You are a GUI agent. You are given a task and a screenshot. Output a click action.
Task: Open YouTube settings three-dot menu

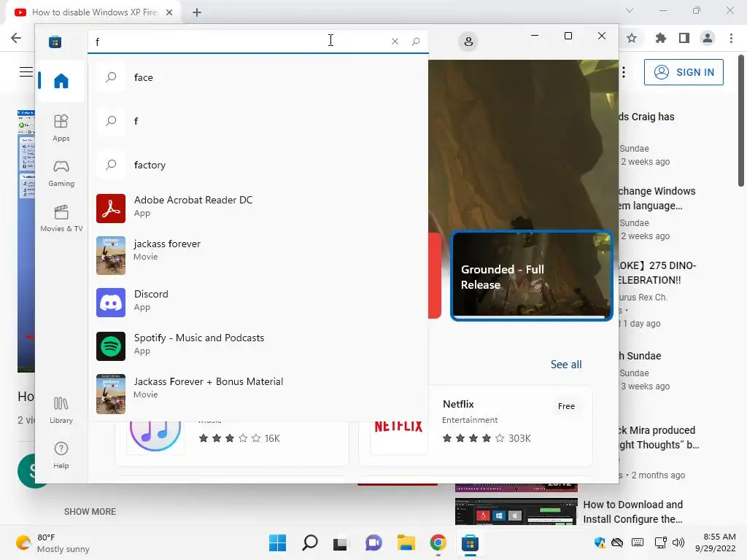pos(624,72)
